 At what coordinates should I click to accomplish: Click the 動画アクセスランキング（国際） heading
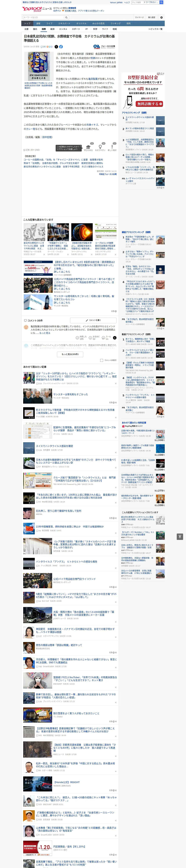(136, 334)
